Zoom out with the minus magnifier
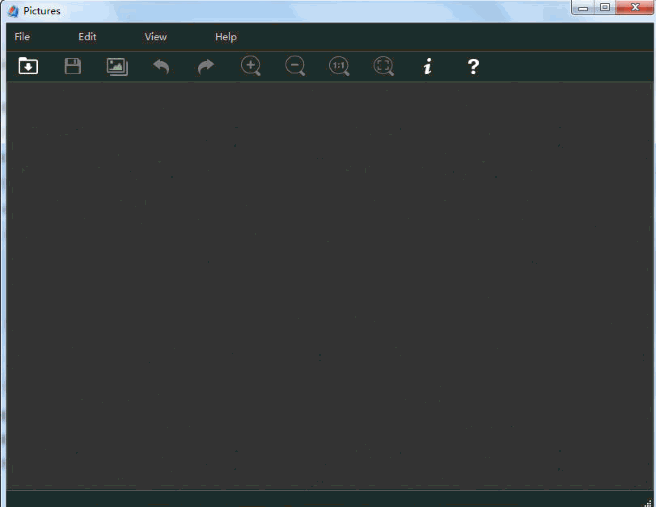 pyautogui.click(x=295, y=66)
